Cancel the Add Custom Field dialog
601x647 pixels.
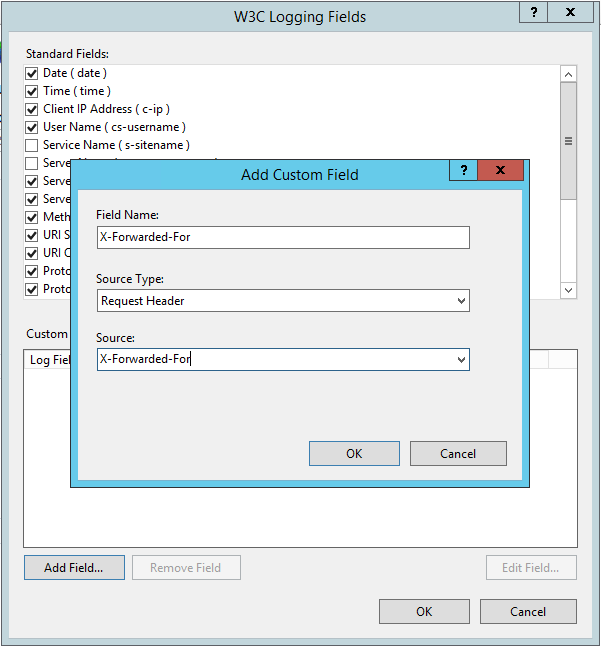click(458, 453)
